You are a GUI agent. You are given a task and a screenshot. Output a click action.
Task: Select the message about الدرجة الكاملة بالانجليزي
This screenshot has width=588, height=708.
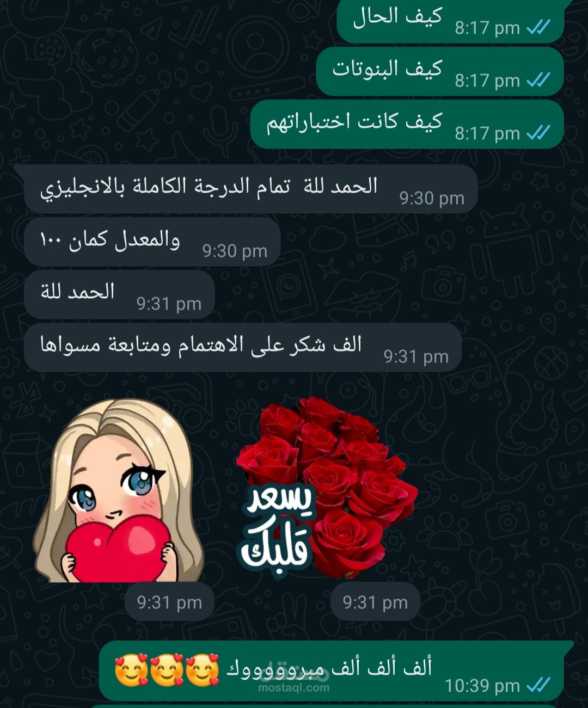[x=251, y=189]
